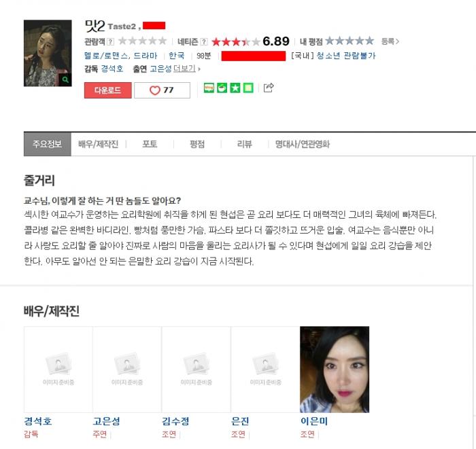The image size is (476, 449).
Task: Set my rating with the 내 평점 stars
Action: click(350, 41)
